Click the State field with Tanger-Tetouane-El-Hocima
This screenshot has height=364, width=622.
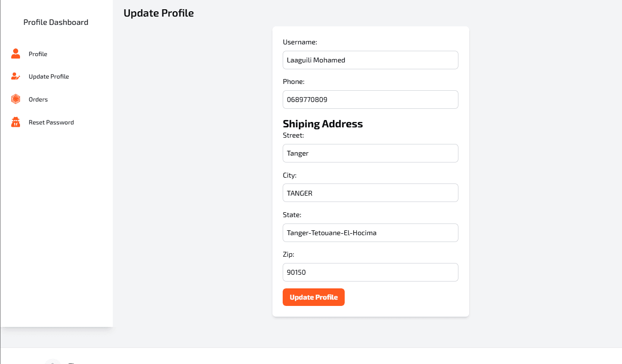coord(370,232)
